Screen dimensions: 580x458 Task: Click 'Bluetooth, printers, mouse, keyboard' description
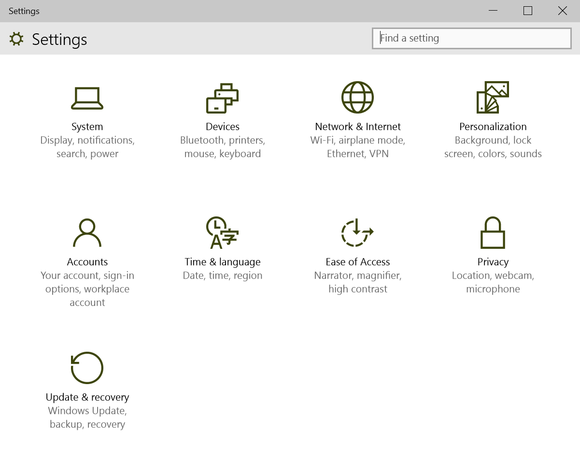coord(222,147)
